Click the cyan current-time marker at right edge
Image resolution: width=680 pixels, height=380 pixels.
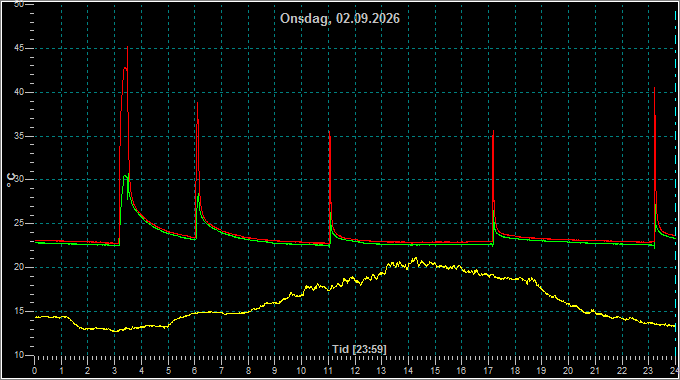point(676,182)
